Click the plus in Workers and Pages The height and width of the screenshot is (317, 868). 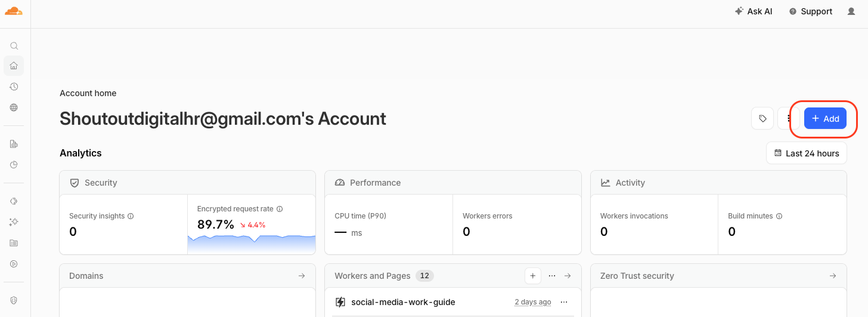(x=532, y=276)
